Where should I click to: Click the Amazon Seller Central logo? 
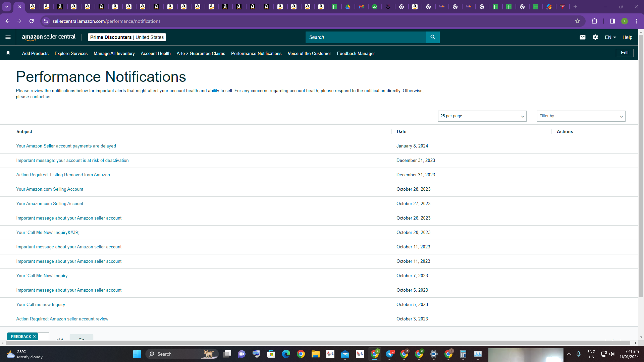tap(49, 37)
